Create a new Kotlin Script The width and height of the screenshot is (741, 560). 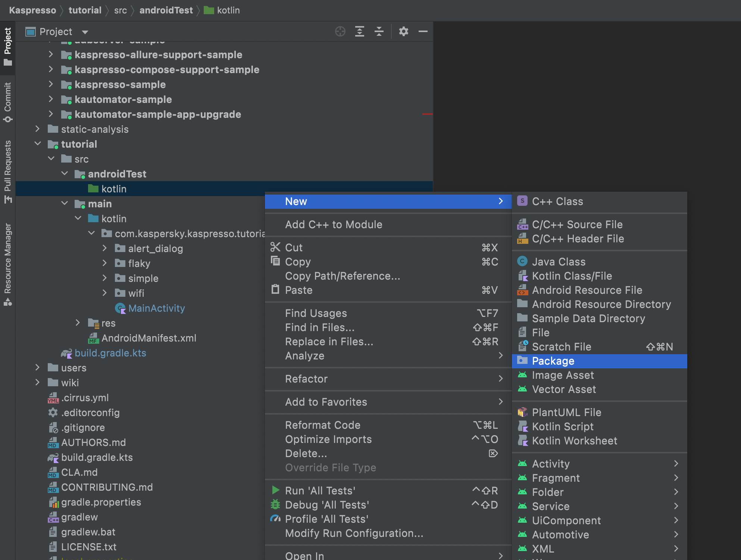(600, 427)
